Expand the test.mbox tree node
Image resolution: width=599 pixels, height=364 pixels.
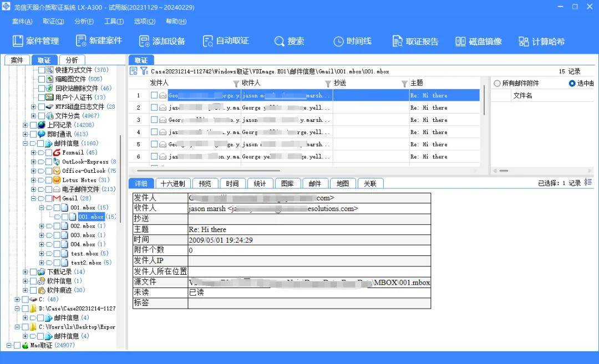point(41,253)
